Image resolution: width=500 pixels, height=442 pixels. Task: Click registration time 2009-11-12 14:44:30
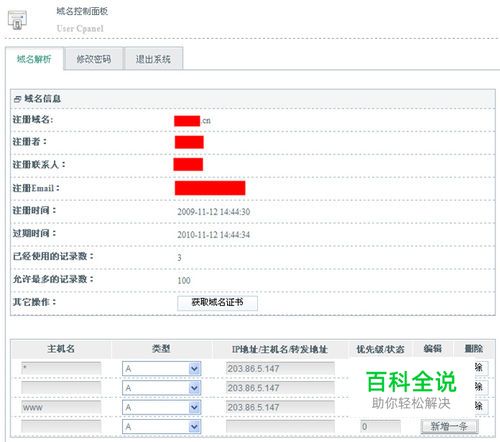point(214,212)
